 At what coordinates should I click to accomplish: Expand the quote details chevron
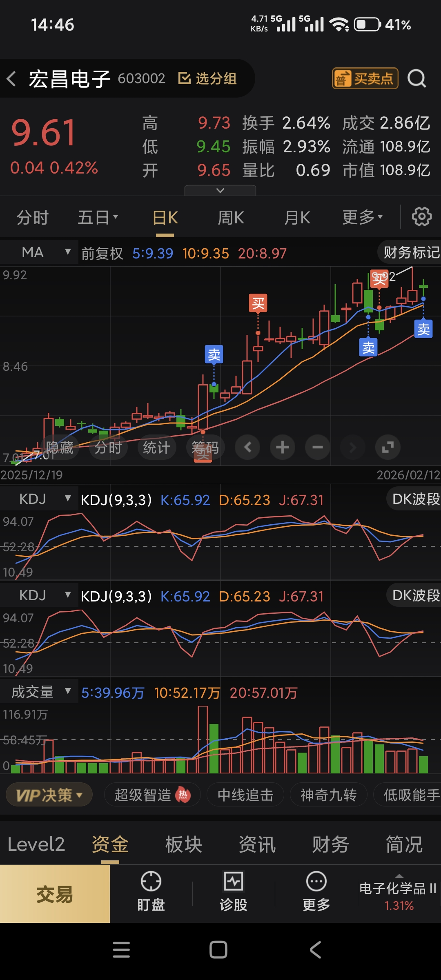pyautogui.click(x=220, y=191)
